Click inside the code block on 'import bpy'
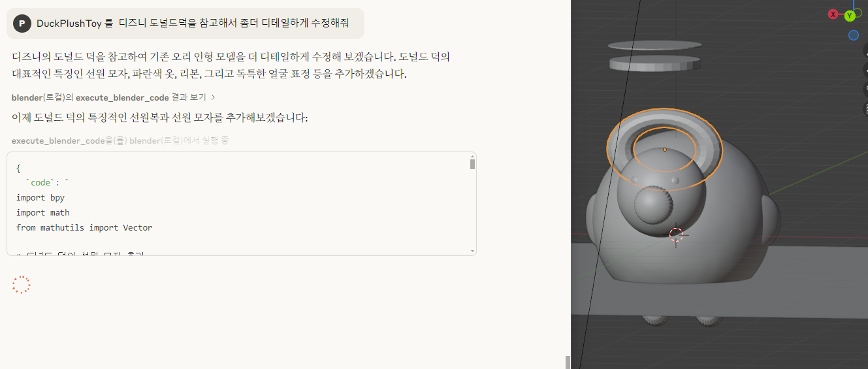The image size is (868, 369). (40, 197)
